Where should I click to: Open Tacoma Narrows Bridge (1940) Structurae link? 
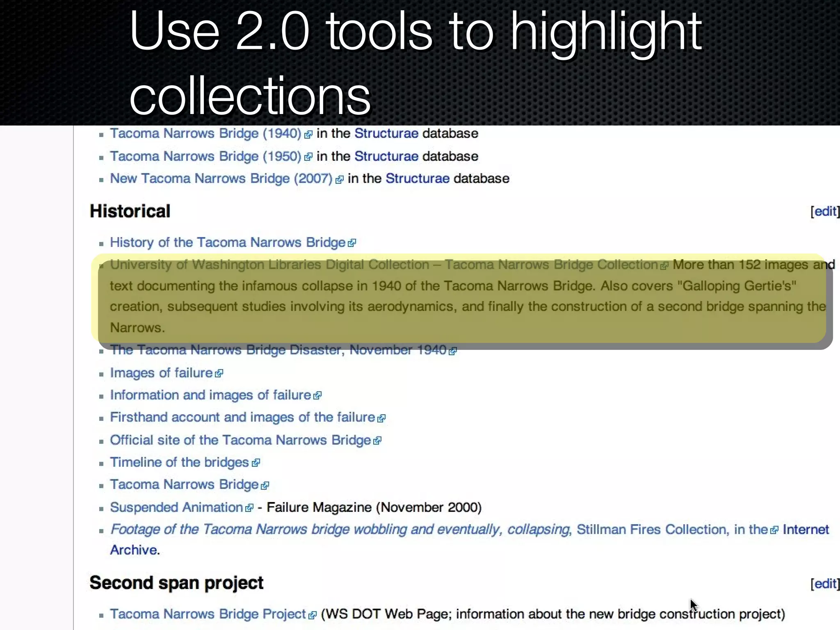pyautogui.click(x=205, y=134)
